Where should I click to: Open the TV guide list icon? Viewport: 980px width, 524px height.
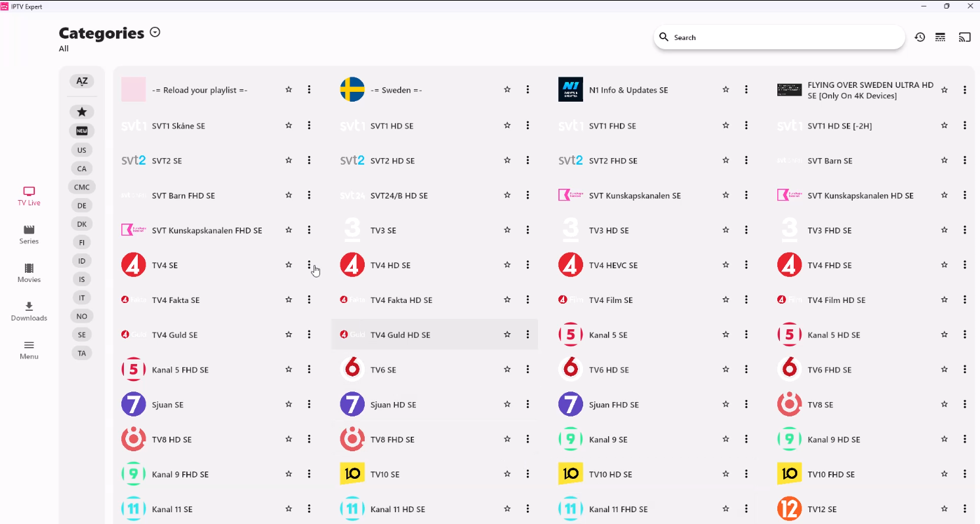[940, 37]
